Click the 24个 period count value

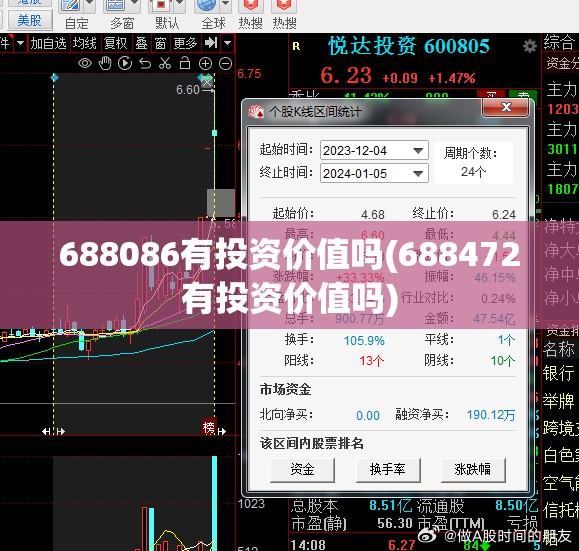point(473,172)
